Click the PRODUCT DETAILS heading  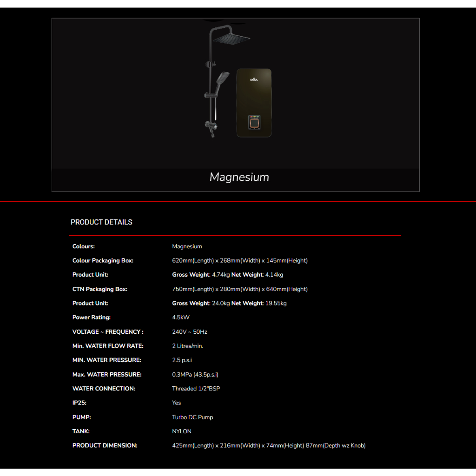(101, 222)
